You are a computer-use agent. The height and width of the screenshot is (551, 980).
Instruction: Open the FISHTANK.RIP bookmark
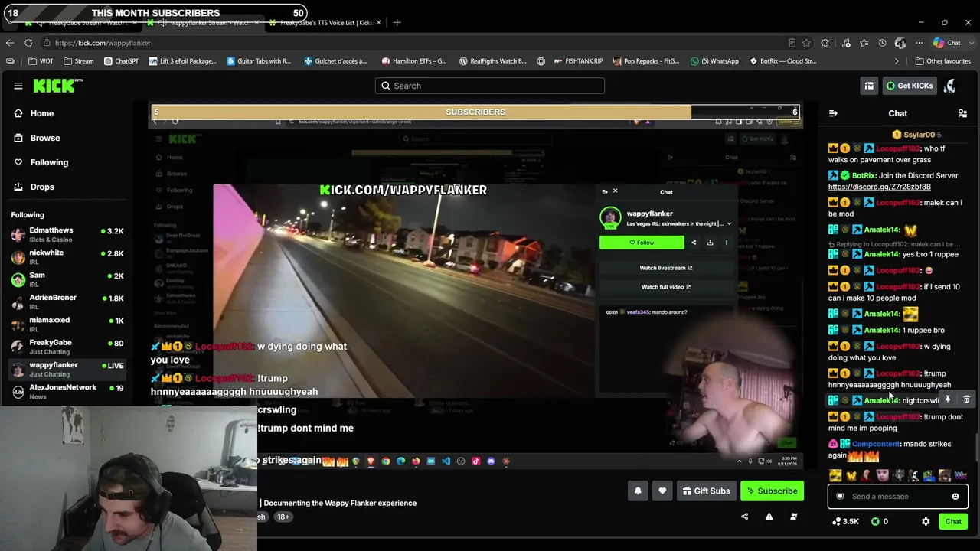[578, 61]
